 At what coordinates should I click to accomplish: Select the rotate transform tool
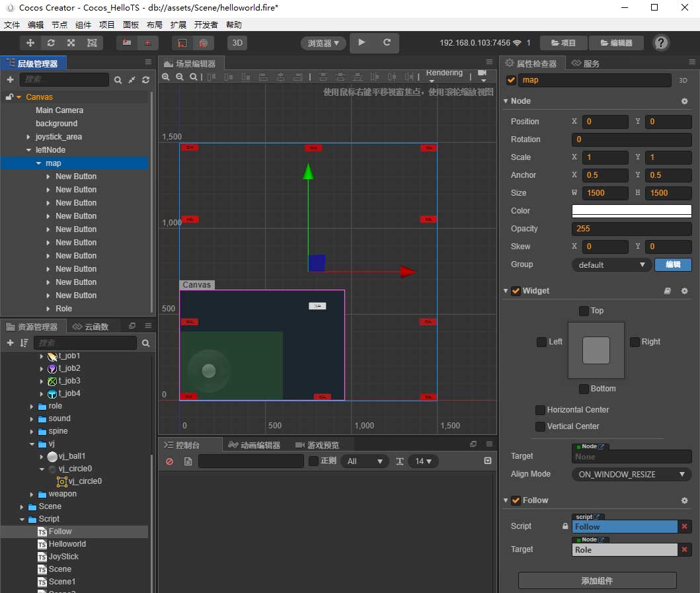pyautogui.click(x=50, y=43)
